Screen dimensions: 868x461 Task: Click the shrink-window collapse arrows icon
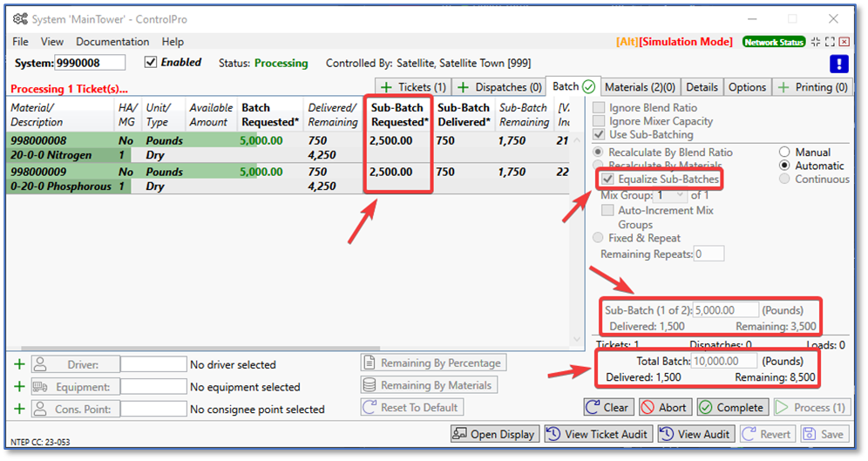[x=816, y=42]
